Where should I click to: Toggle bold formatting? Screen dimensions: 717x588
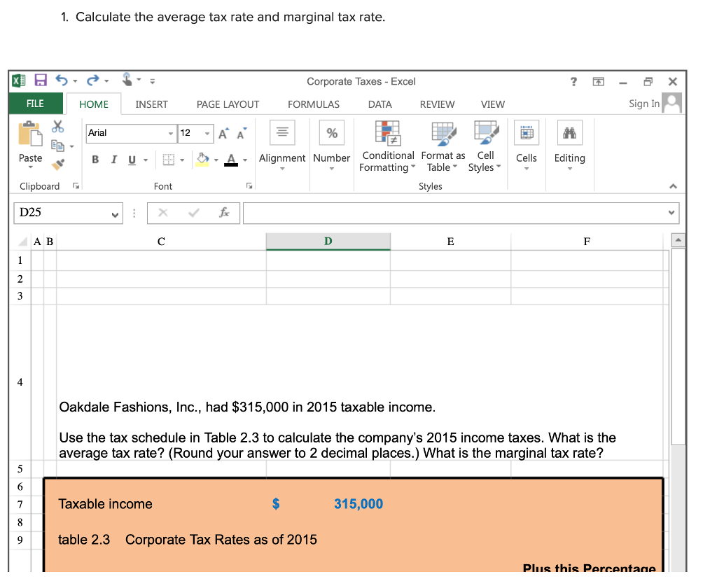coord(95,160)
